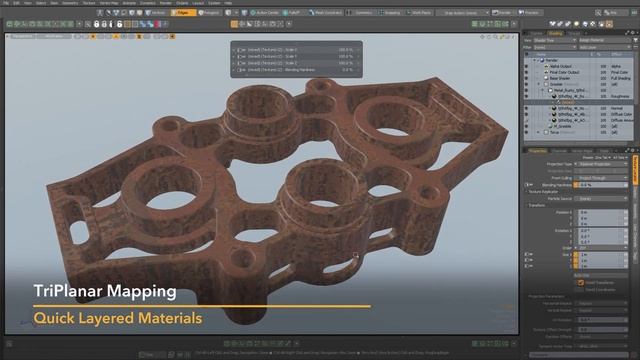Open the Action Center options

coord(264,13)
